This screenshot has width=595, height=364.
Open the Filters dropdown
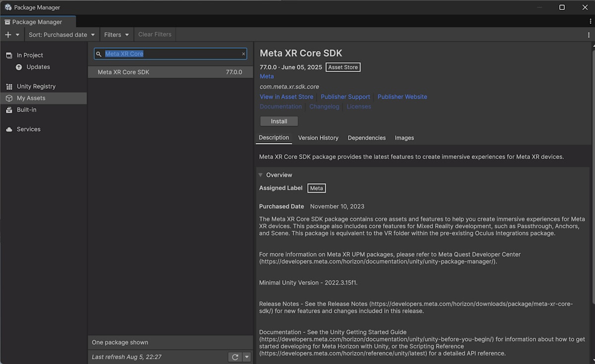117,35
